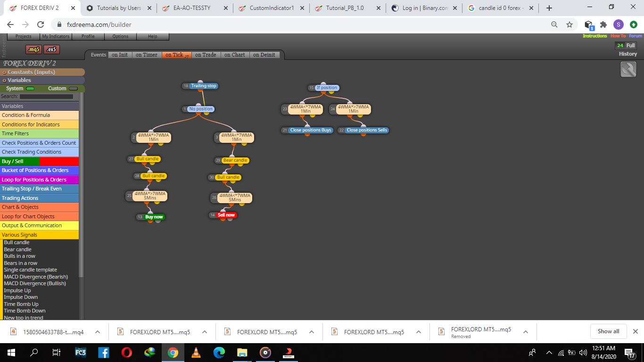644x362 pixels.
Task: Open download options for 1580504633788 mq4 file
Action: [98, 332]
